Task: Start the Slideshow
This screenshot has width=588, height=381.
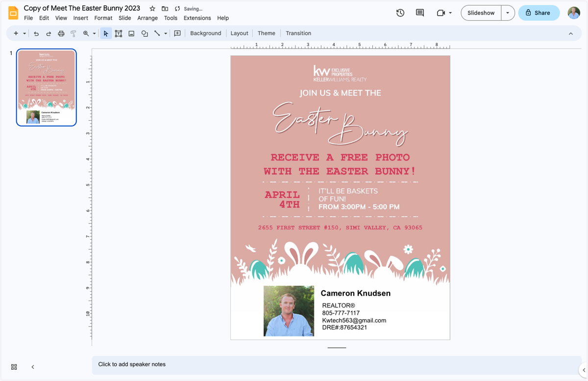Action: tap(481, 13)
